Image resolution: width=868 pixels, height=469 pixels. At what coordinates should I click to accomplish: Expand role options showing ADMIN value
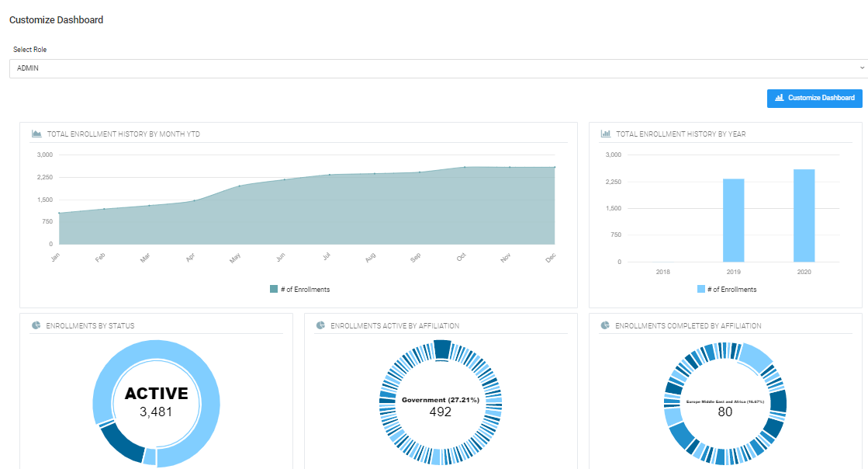pyautogui.click(x=434, y=68)
